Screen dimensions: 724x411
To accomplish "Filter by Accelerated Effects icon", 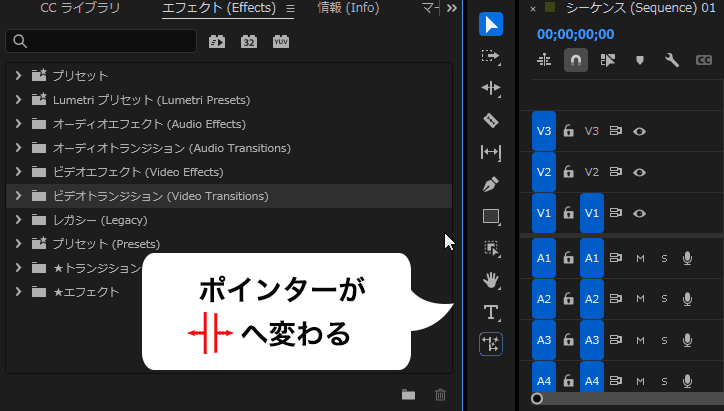I will click(217, 42).
